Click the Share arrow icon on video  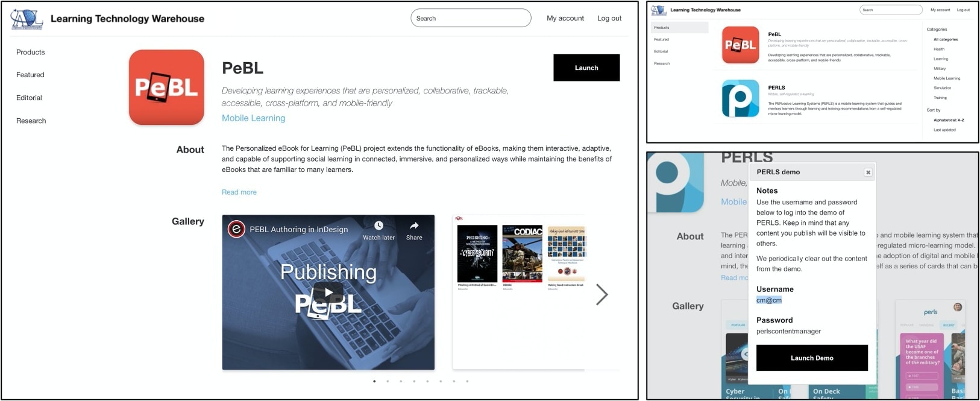[414, 226]
